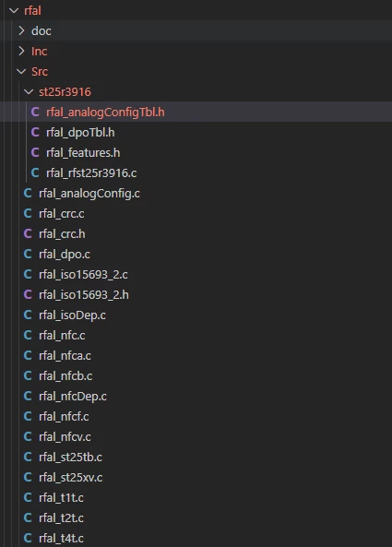Image resolution: width=392 pixels, height=547 pixels.
Task: Open file rfal_crc.h
Action: pos(62,233)
